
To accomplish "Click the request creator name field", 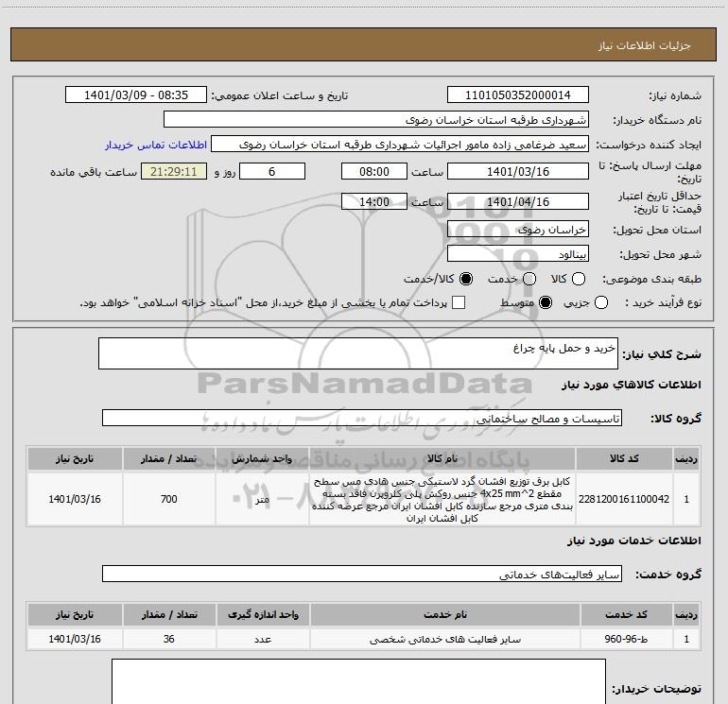I will (400, 145).
